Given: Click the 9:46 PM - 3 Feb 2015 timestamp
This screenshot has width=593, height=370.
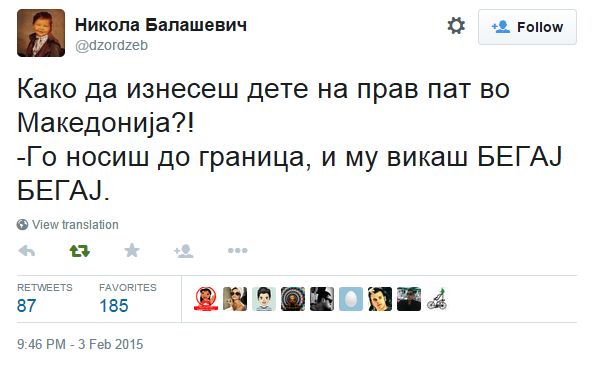Looking at the screenshot, I should pyautogui.click(x=80, y=344).
